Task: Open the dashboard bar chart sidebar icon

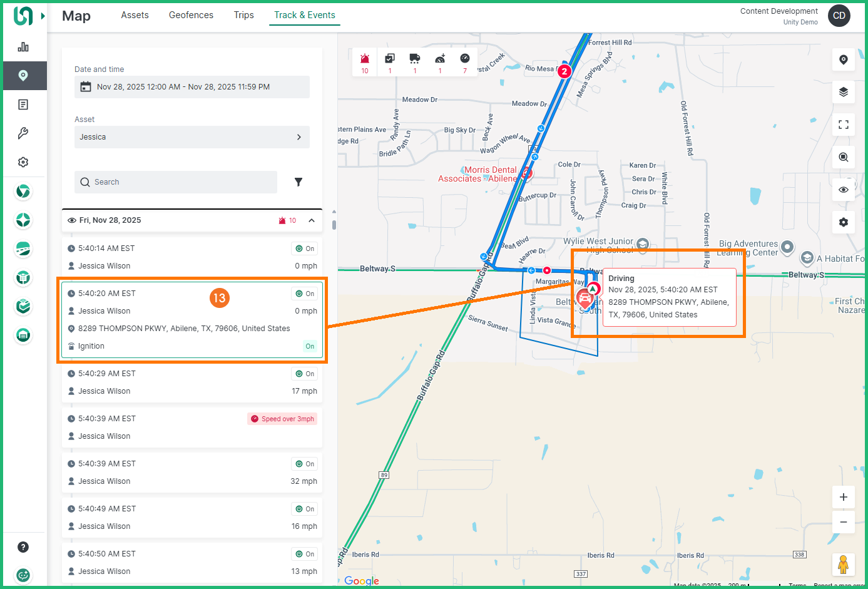Action: pyautogui.click(x=23, y=47)
